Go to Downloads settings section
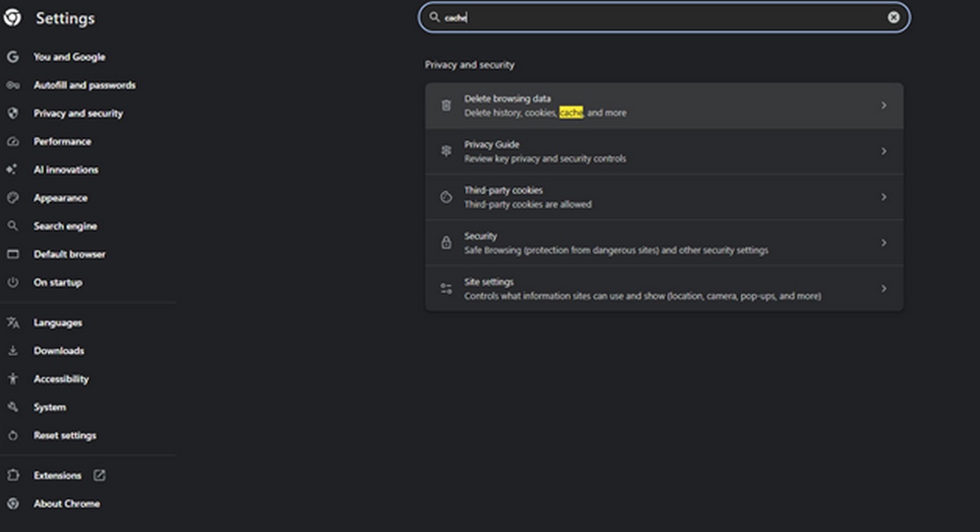This screenshot has height=532, width=980. click(59, 351)
